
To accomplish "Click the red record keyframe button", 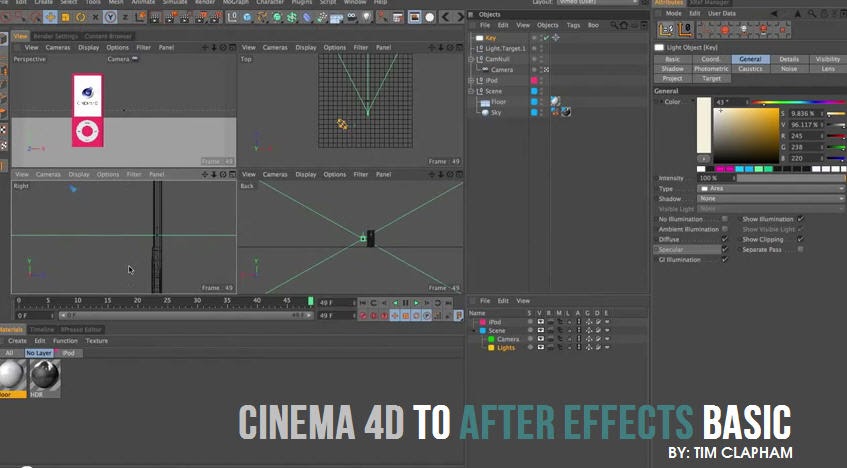I will (363, 316).
